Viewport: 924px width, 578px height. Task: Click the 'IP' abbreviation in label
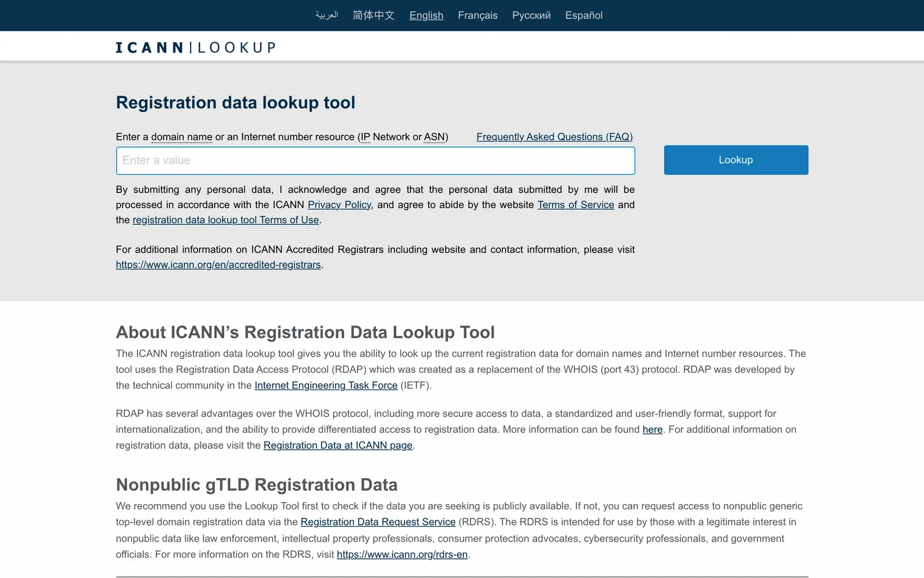pyautogui.click(x=365, y=137)
